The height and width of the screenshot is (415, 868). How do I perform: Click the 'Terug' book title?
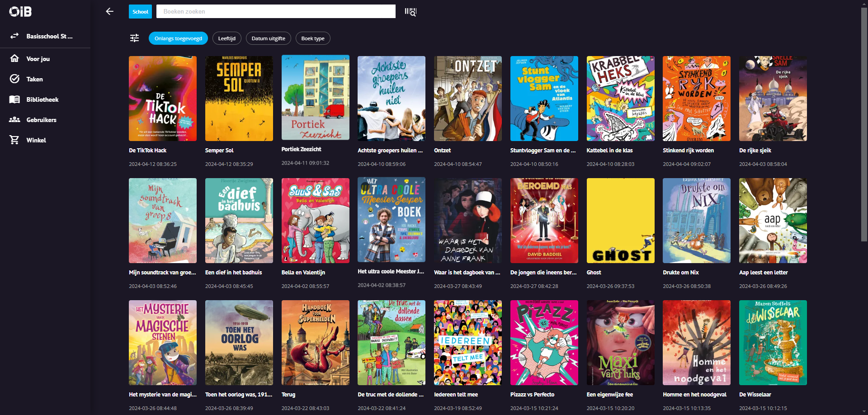288,395
